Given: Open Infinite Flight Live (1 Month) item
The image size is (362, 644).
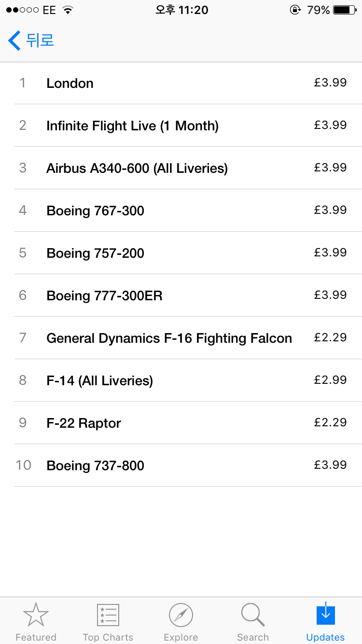Looking at the screenshot, I should click(132, 126).
